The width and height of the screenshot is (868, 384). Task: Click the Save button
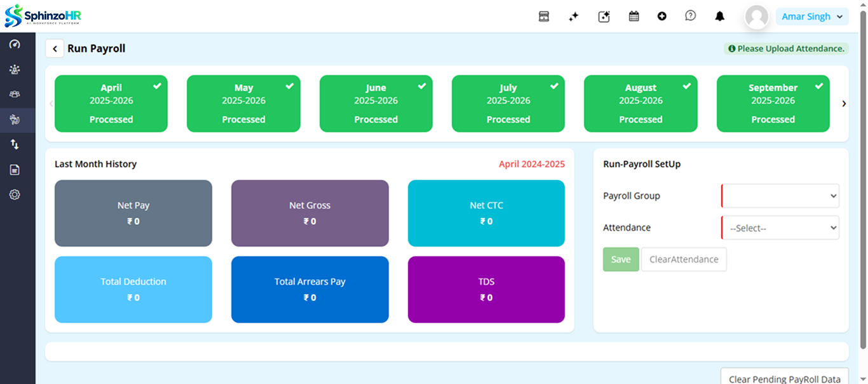tap(621, 259)
